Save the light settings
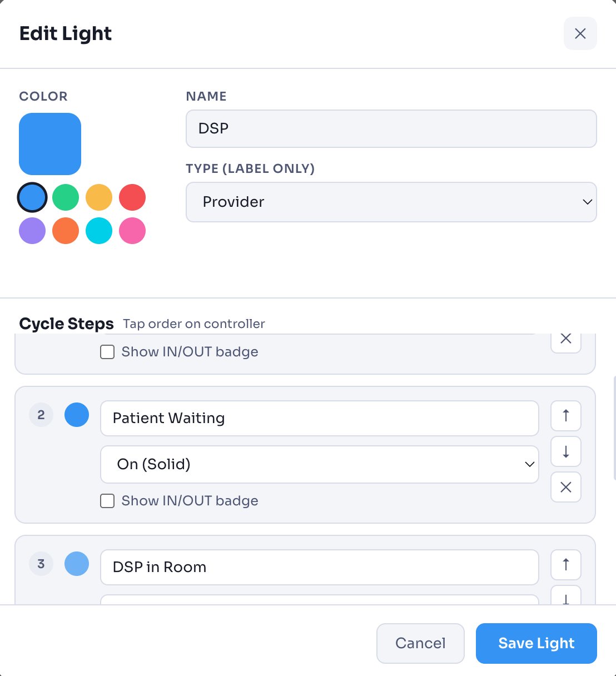The height and width of the screenshot is (676, 616). coord(536,643)
